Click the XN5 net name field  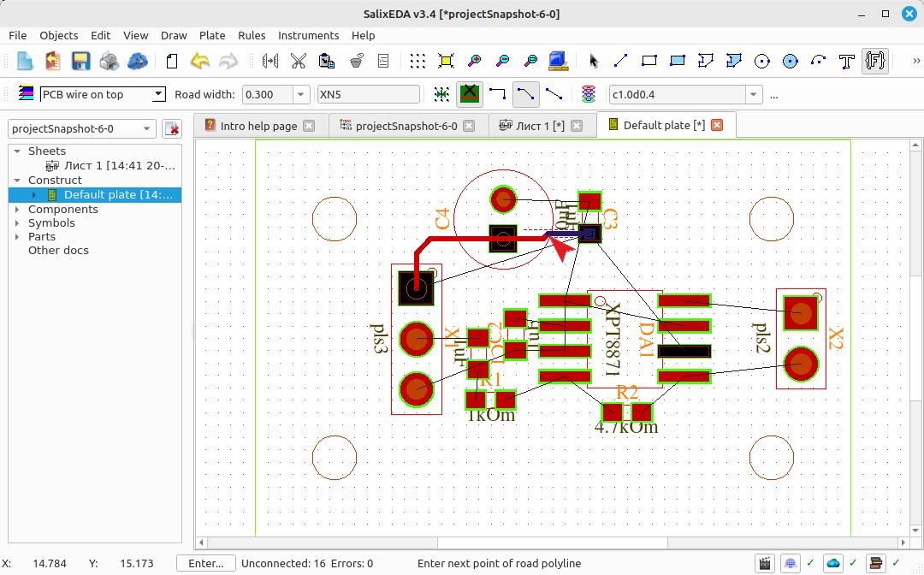[x=368, y=94]
